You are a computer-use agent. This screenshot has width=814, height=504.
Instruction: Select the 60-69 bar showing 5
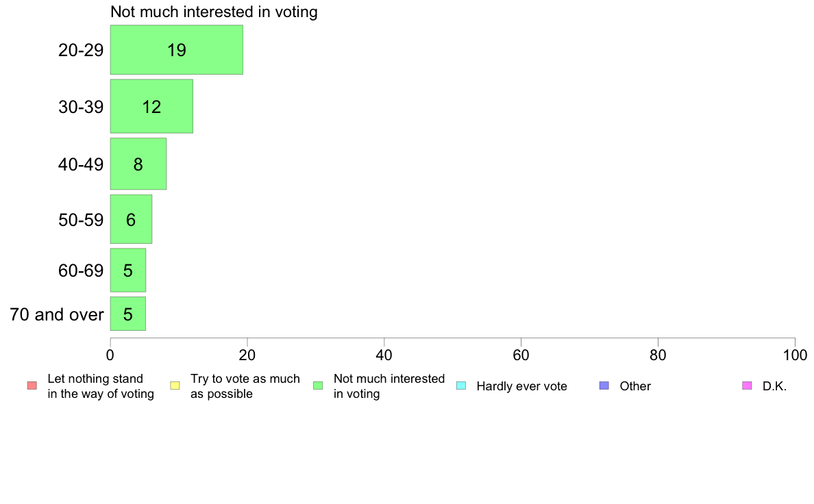point(128,270)
